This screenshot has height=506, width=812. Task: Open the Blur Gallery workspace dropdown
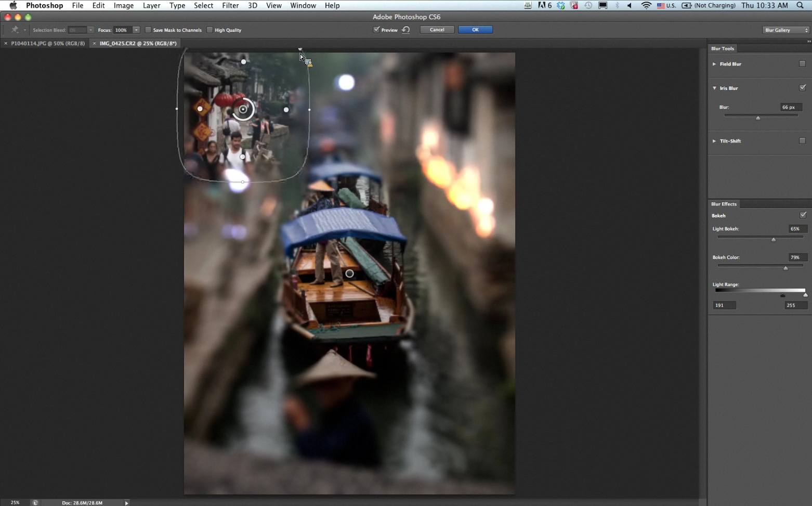(786, 30)
